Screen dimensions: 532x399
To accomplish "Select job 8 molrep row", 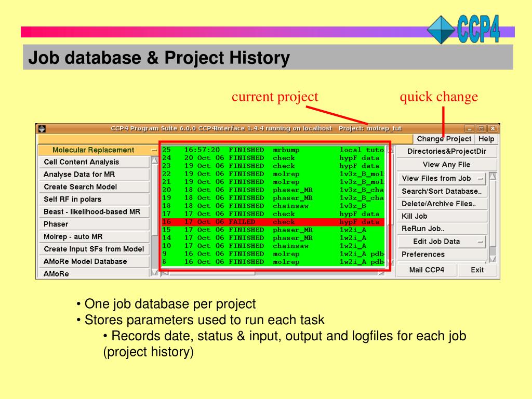I will 273,262.
